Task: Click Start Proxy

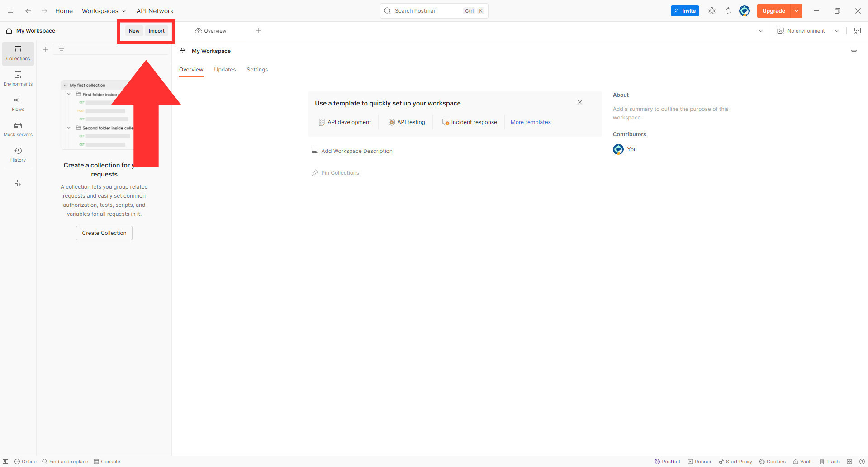Action: coord(735,462)
